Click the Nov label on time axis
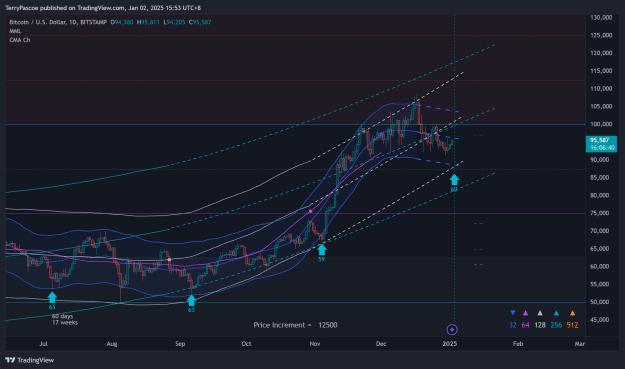This screenshot has height=369, width=625. coord(315,343)
